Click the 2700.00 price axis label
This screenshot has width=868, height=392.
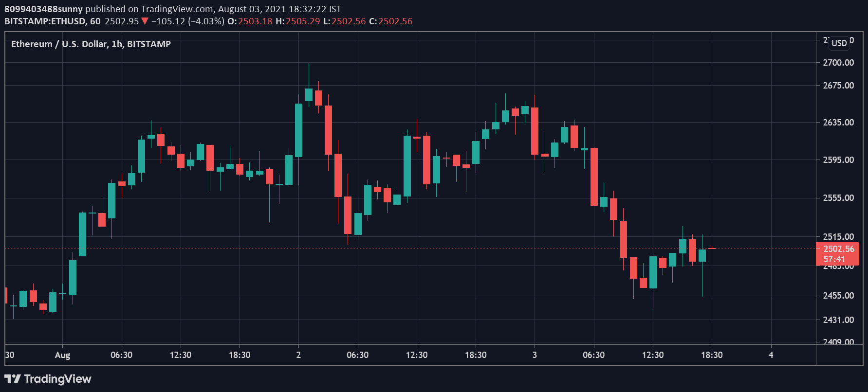(838, 62)
